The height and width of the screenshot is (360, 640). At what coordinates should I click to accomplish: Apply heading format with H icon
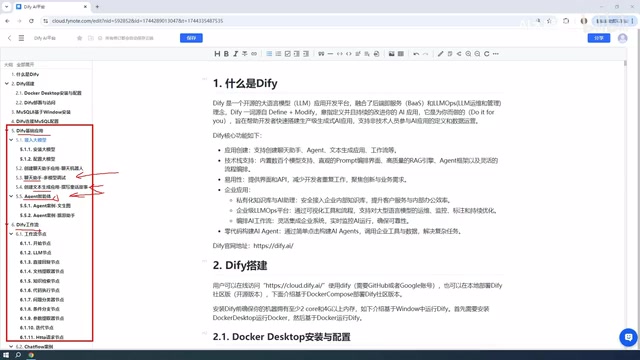click(x=217, y=54)
